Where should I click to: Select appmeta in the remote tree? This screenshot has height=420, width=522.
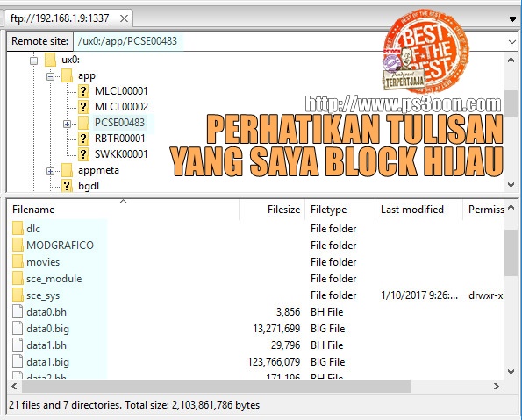98,170
